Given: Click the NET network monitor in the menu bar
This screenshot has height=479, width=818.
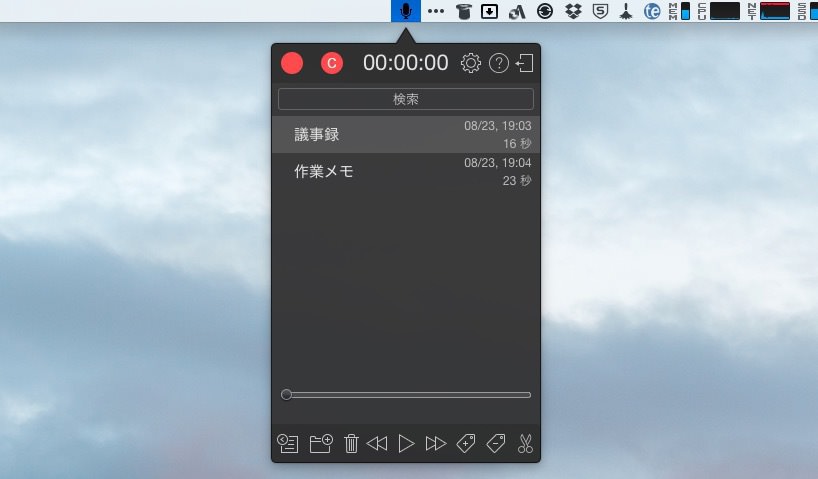Looking at the screenshot, I should coord(768,11).
